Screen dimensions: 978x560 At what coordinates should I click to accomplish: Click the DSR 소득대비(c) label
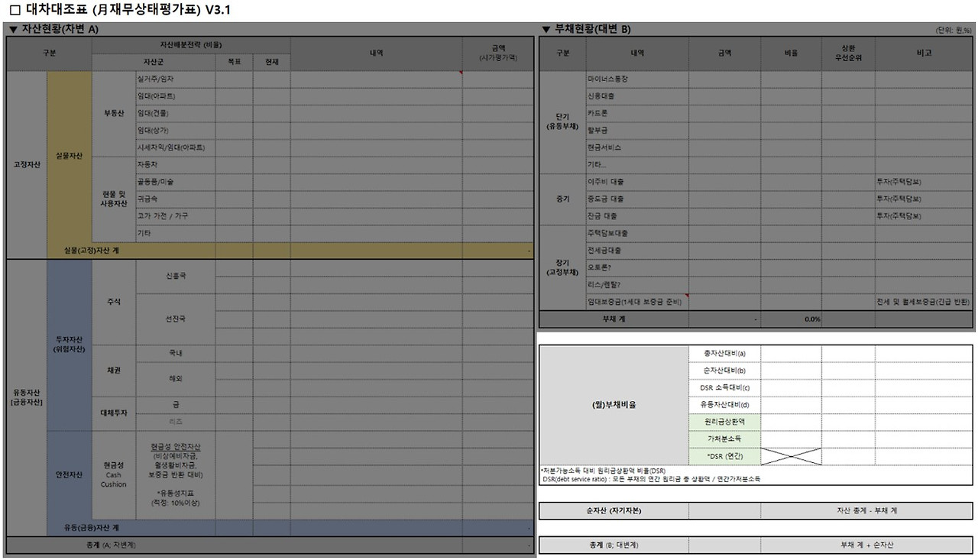[724, 387]
